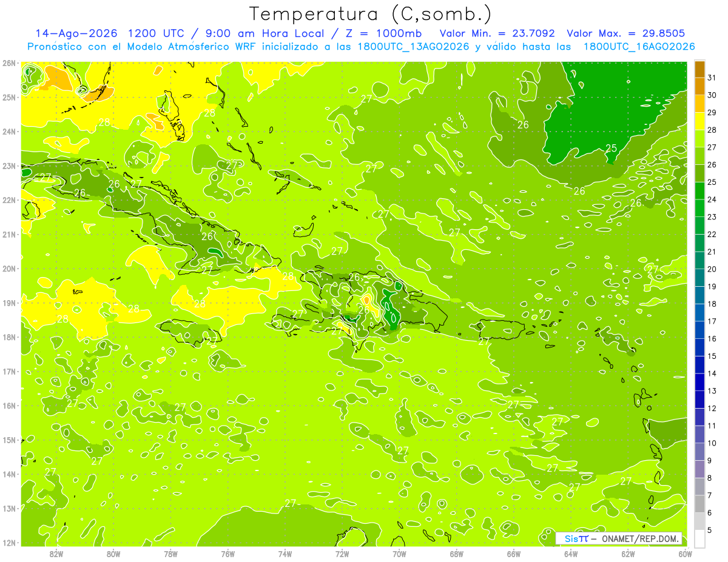Viewport: 728px width, 562px height.
Task: Click the '12N' latitude axis label
Action: coord(9,543)
